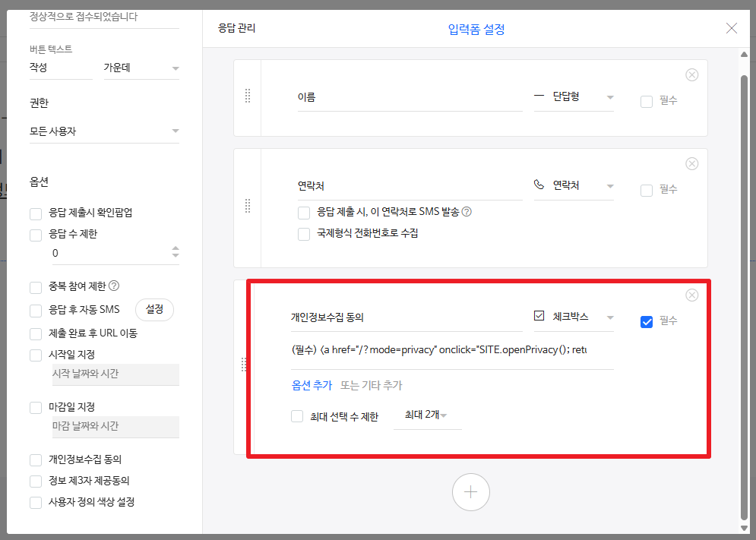Check 응답 후 자동 SMS option
The image size is (756, 540).
36,311
